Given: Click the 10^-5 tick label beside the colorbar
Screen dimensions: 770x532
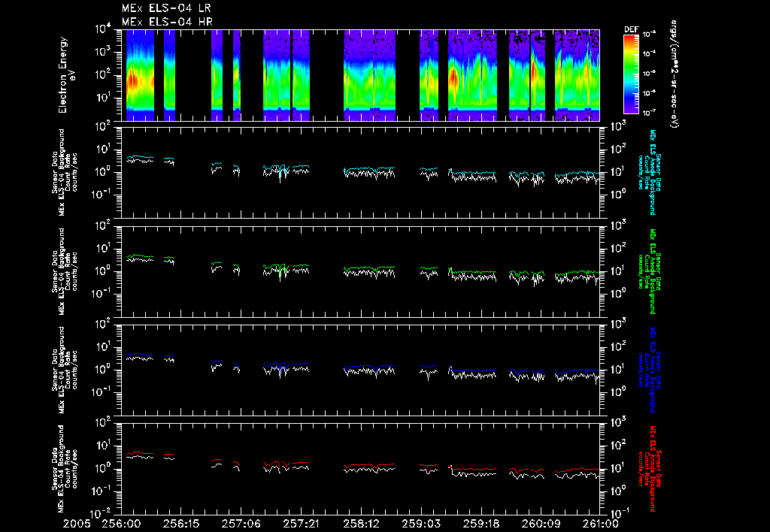Looking at the screenshot, I should (649, 73).
